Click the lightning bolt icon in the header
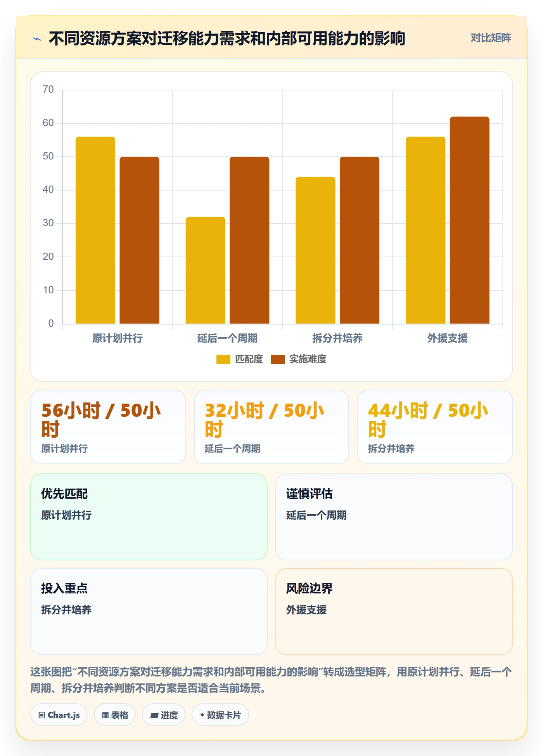Image resolution: width=543 pixels, height=756 pixels. point(37,39)
